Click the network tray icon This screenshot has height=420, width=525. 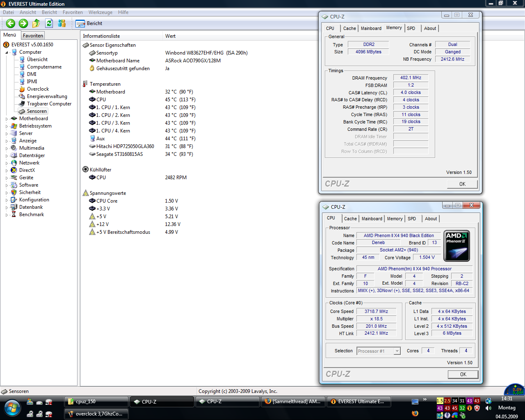tap(488, 401)
